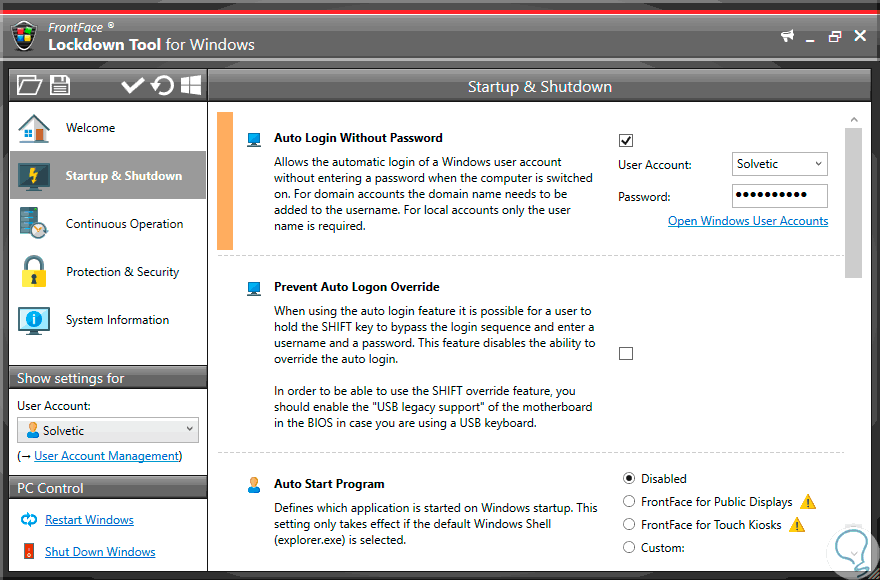Select the Custom radio option

pos(629,547)
